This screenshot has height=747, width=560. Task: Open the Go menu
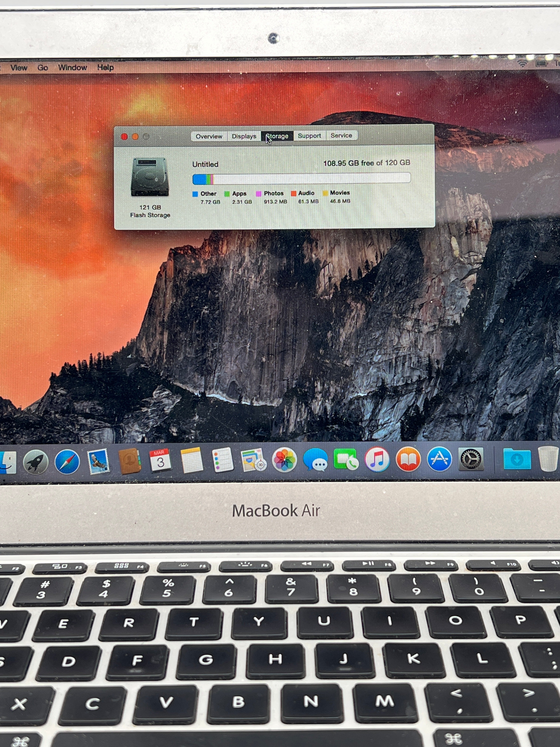click(43, 68)
